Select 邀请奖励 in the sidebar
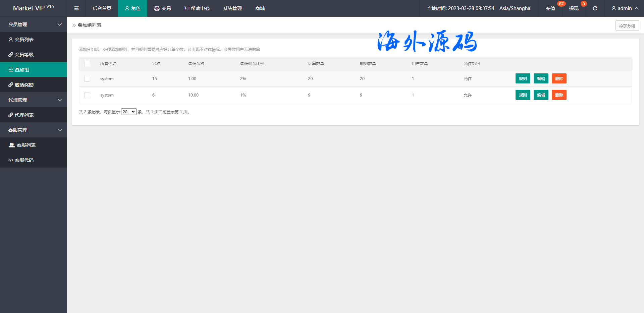 pyautogui.click(x=24, y=85)
